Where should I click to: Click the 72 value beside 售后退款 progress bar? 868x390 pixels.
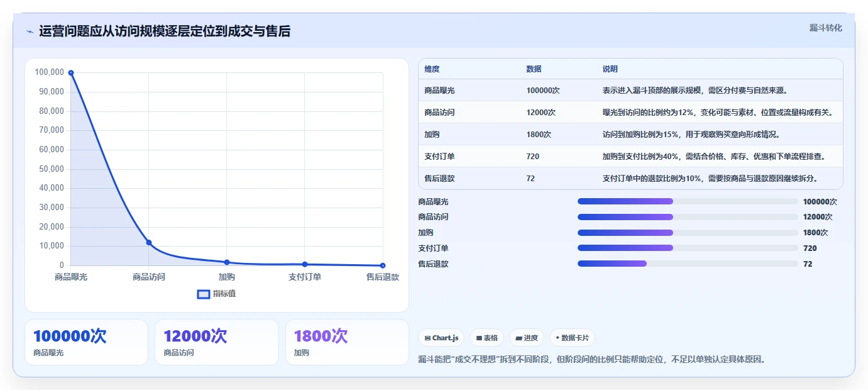[808, 264]
